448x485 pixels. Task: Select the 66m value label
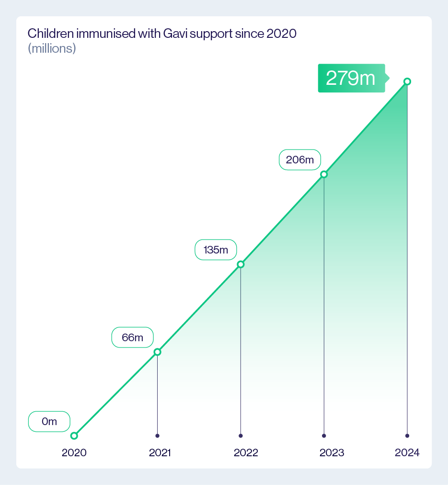coord(132,337)
